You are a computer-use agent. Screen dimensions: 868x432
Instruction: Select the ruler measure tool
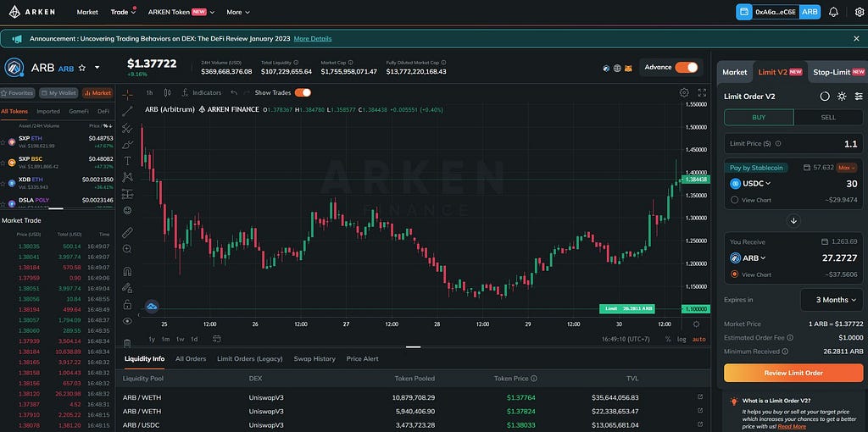(127, 232)
